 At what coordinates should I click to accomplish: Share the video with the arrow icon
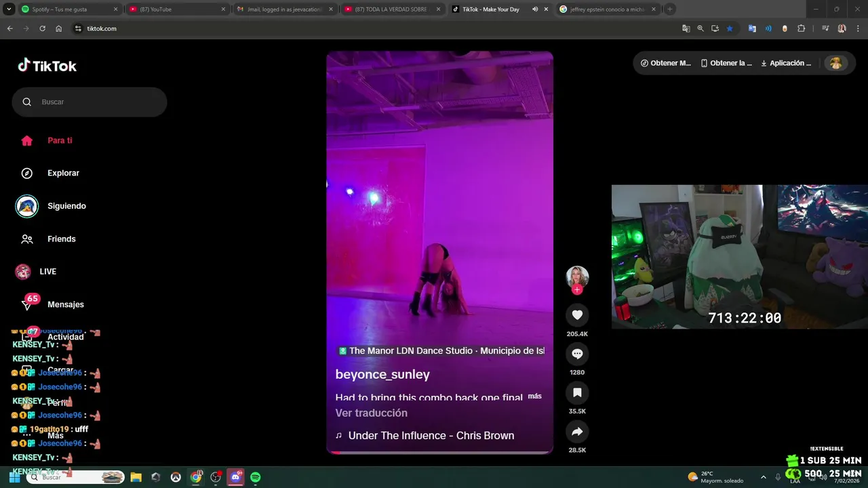577,432
